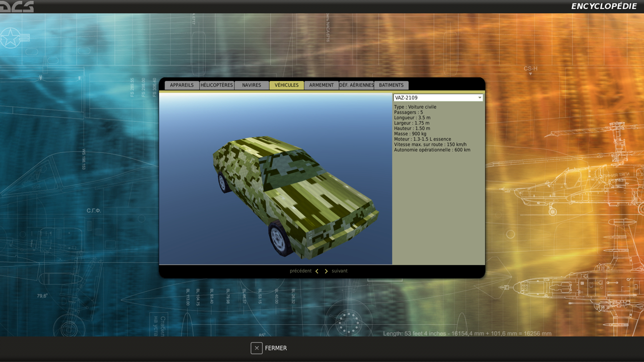Select the VAZ-2109 vehicle name field
Viewport: 644px width, 362px height.
pyautogui.click(x=434, y=98)
